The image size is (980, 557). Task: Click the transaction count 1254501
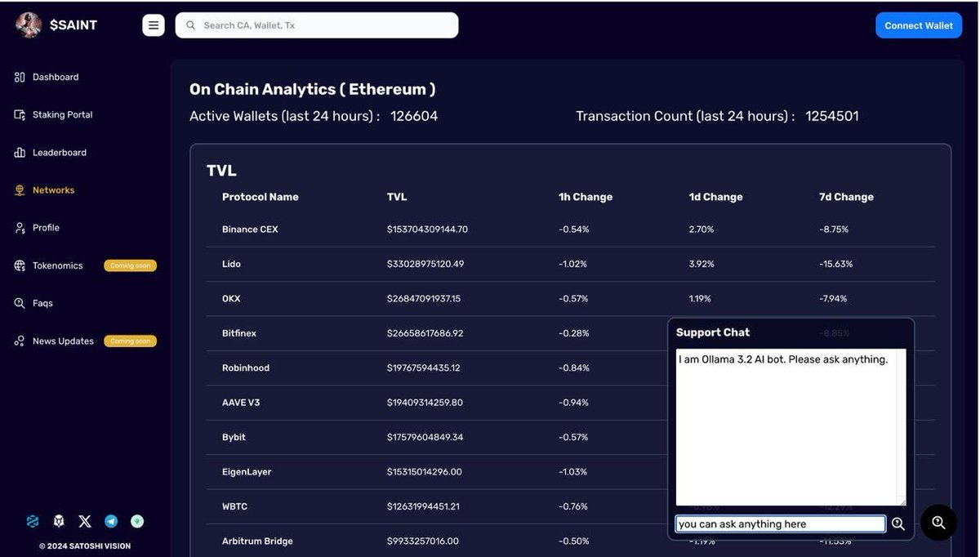pos(832,116)
